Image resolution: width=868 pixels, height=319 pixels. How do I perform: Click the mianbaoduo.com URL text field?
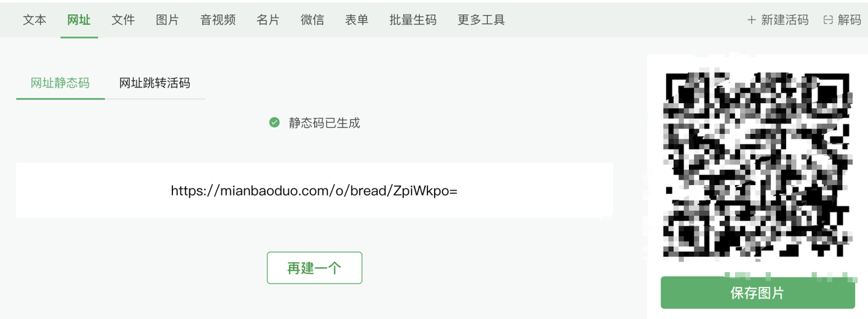coord(315,191)
